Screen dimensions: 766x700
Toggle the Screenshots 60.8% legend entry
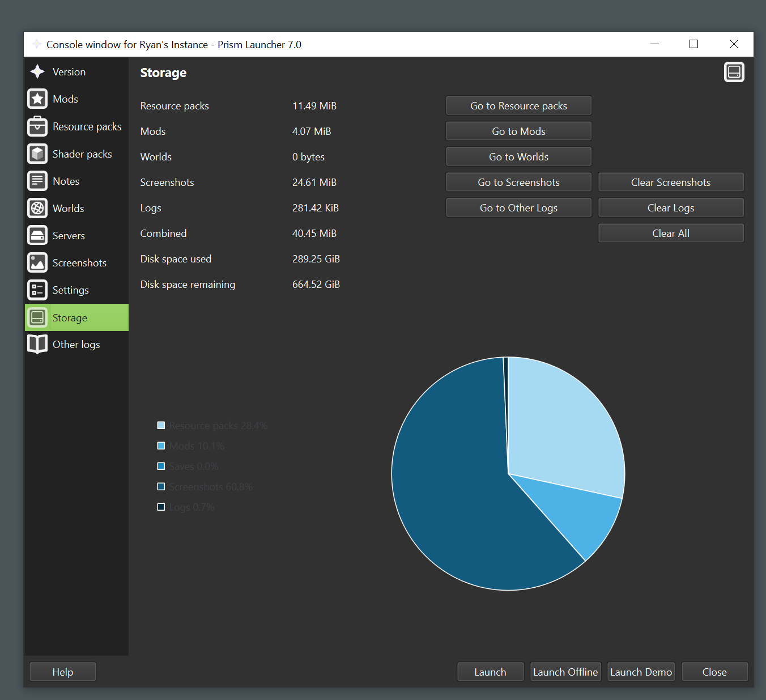[x=205, y=486]
